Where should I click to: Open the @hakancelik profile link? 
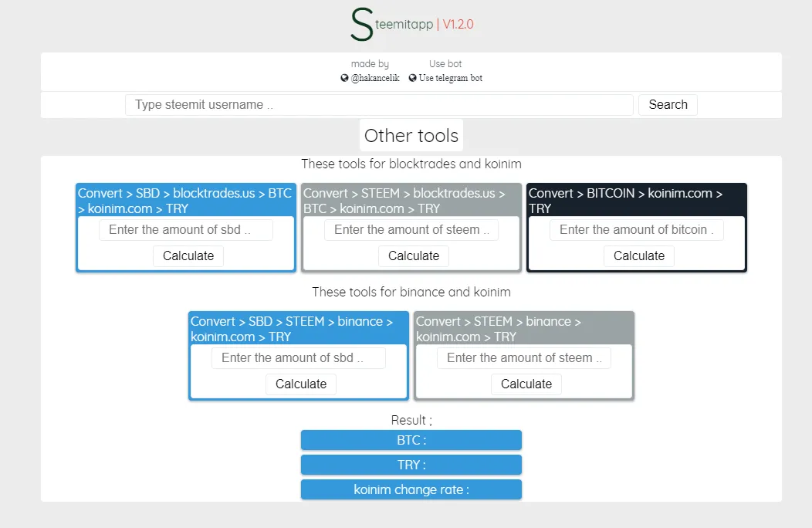click(x=375, y=78)
